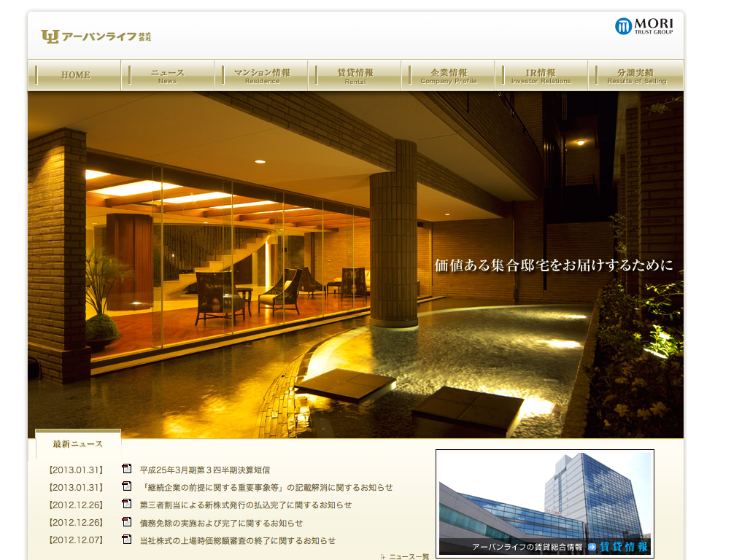Open the 賃貸情報 Rental menu item
Screen dimensions: 750x560
(355, 76)
